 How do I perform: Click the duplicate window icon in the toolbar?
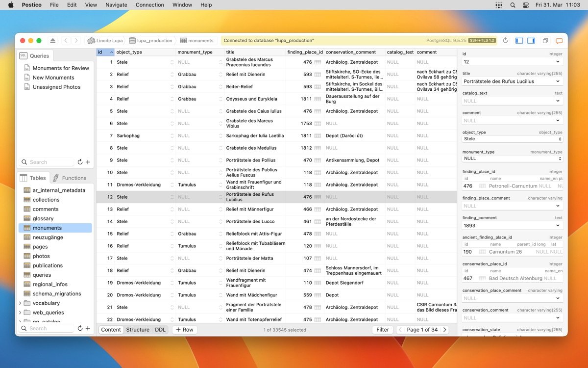545,41
